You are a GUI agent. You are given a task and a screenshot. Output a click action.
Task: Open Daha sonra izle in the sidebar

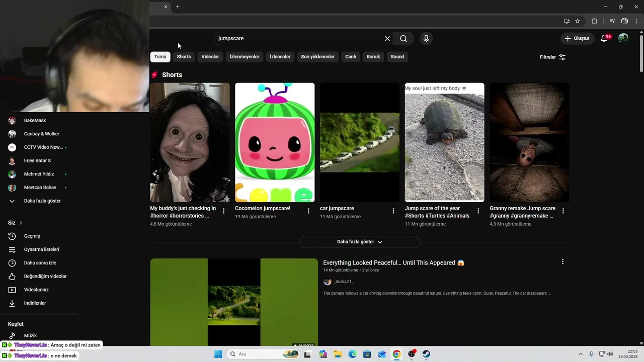pyautogui.click(x=39, y=263)
